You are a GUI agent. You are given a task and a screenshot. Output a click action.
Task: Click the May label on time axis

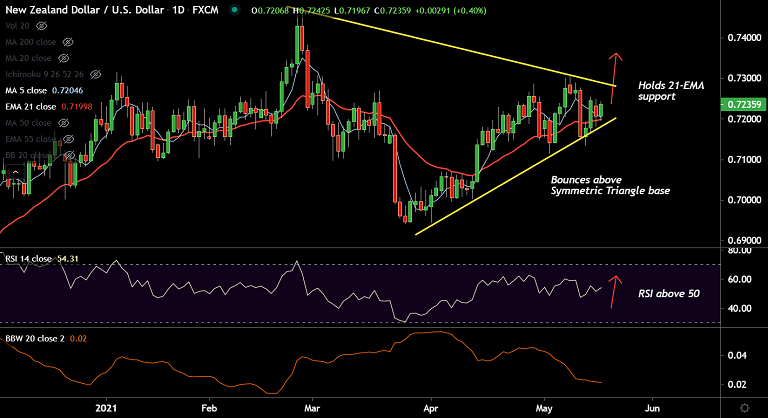point(544,408)
